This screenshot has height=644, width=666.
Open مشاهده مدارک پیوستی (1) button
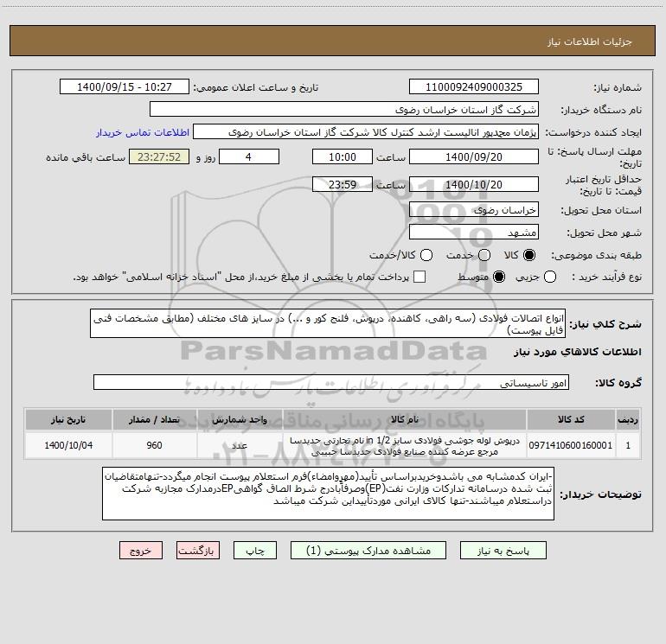(368, 551)
